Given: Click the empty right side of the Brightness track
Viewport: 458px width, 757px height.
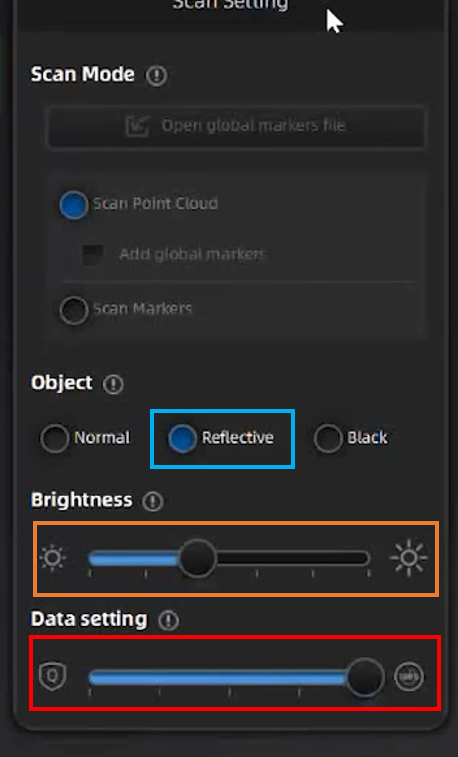Looking at the screenshot, I should click(x=293, y=559).
